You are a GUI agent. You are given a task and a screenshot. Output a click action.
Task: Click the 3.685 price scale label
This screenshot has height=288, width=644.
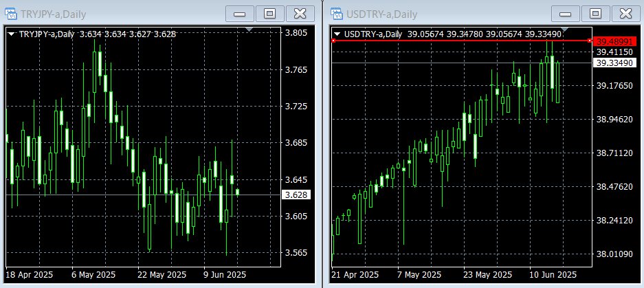[x=296, y=143]
